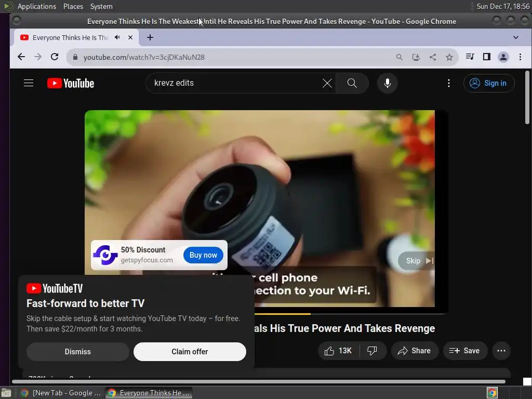Start voice search with microphone
The height and width of the screenshot is (399, 532).
[388, 83]
